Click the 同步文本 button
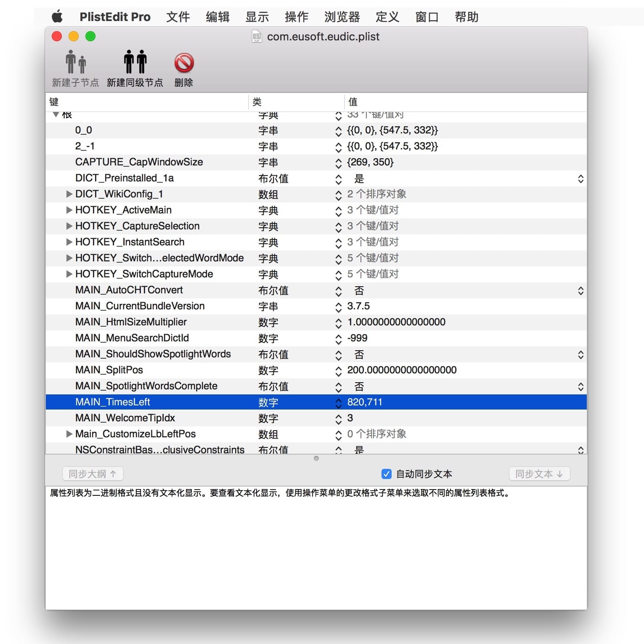The height and width of the screenshot is (644, 644). click(x=539, y=474)
